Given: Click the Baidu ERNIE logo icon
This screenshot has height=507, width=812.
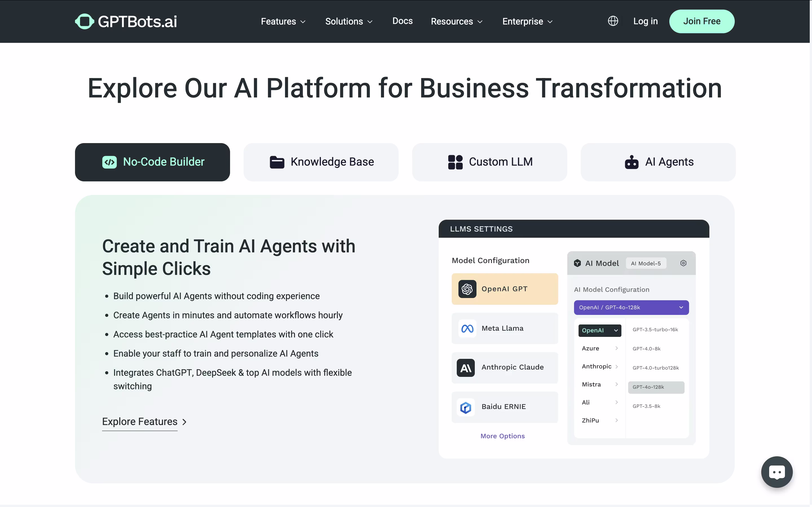Looking at the screenshot, I should [466, 407].
